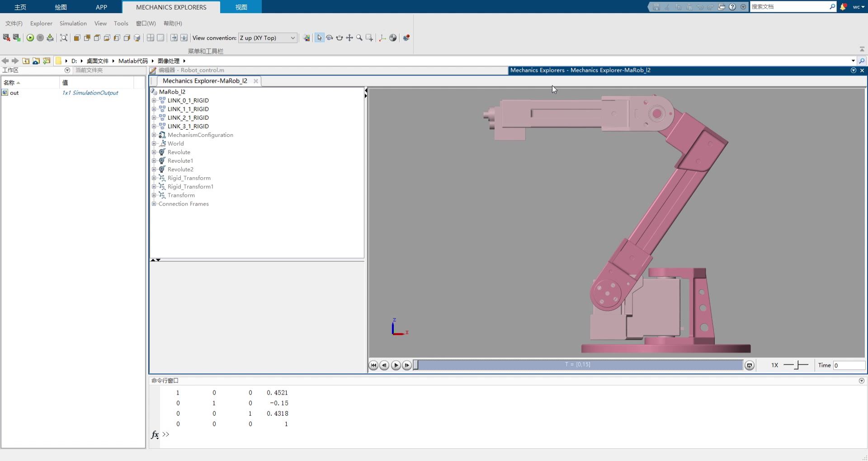Toggle frame visibility icon in toolbar
This screenshot has width=868, height=461.
(382, 38)
